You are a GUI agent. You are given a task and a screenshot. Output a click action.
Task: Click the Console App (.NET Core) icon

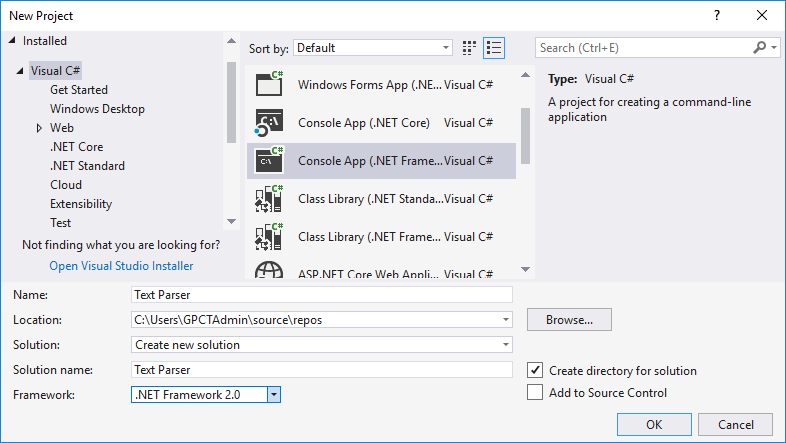tap(270, 123)
